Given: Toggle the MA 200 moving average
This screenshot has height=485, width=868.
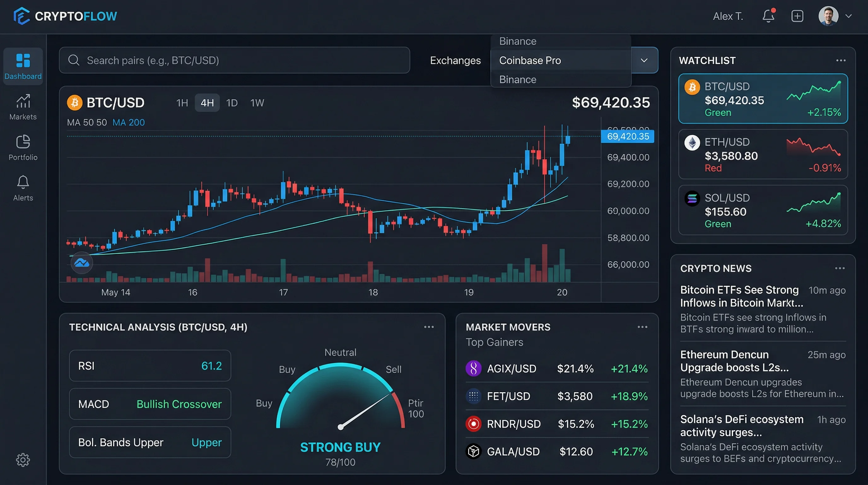Looking at the screenshot, I should (128, 122).
